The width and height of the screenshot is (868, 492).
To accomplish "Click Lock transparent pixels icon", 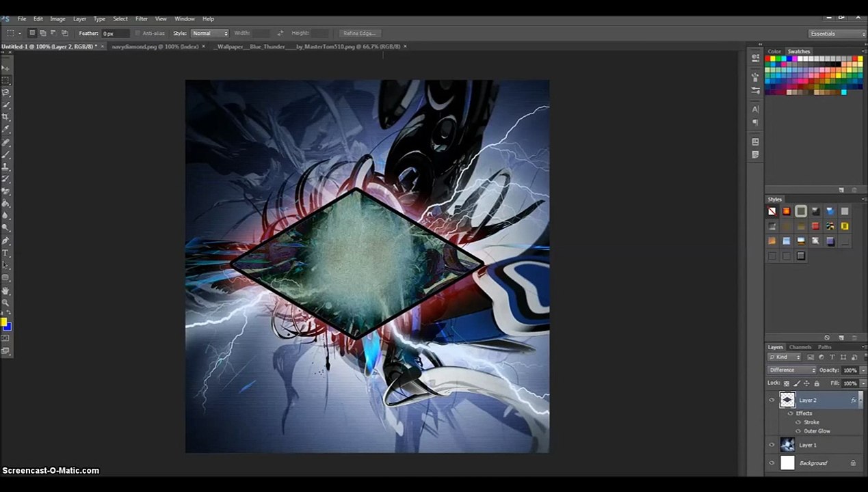I will (787, 383).
